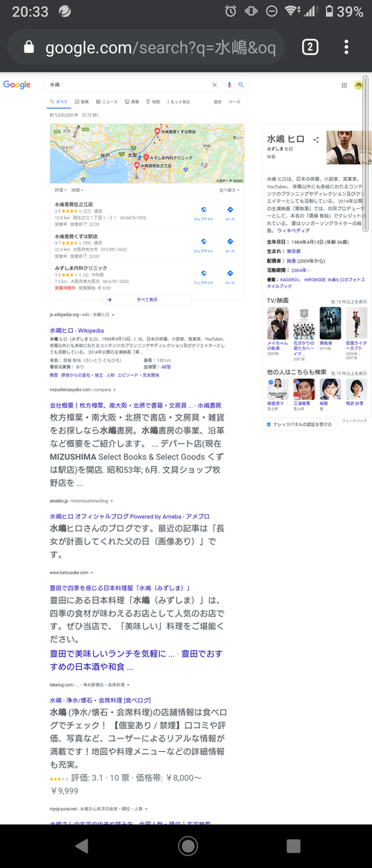Click the AB型 blood type link
This screenshot has height=868, width=372.
(x=167, y=366)
